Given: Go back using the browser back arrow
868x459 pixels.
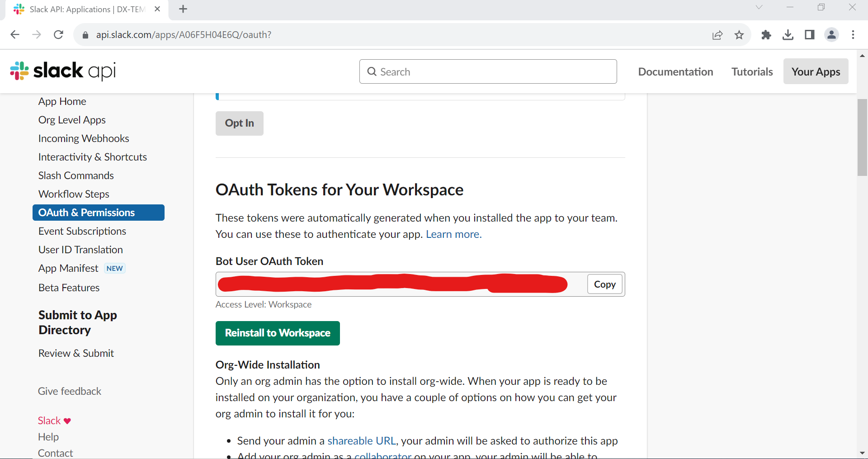Looking at the screenshot, I should pyautogui.click(x=15, y=35).
